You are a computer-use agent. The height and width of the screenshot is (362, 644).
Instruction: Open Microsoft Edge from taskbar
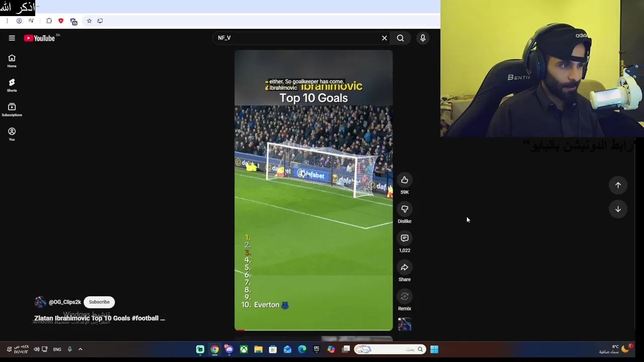[x=302, y=349]
